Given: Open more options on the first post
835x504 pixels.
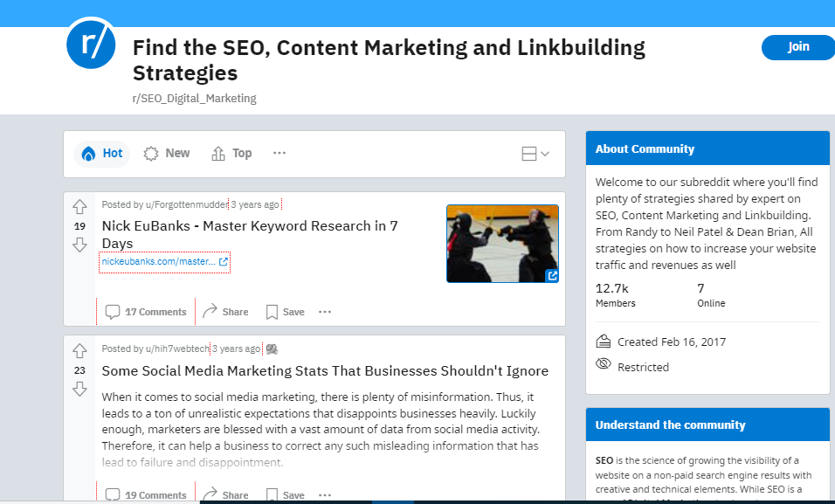Looking at the screenshot, I should pyautogui.click(x=325, y=312).
